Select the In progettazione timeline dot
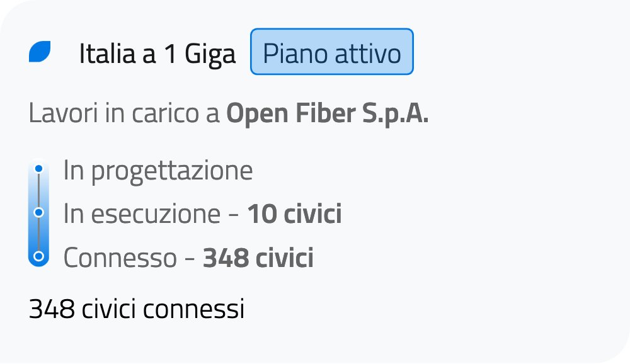This screenshot has height=364, width=630. tap(39, 169)
